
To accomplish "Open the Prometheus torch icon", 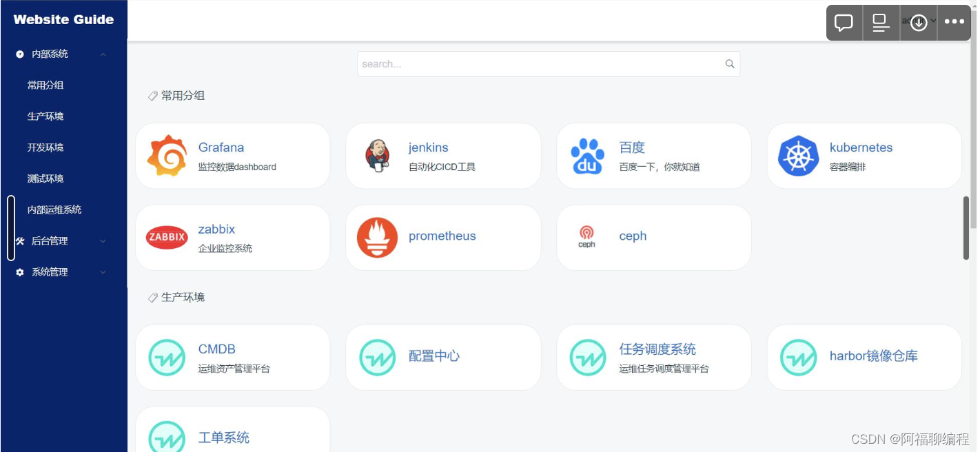I will [377, 237].
